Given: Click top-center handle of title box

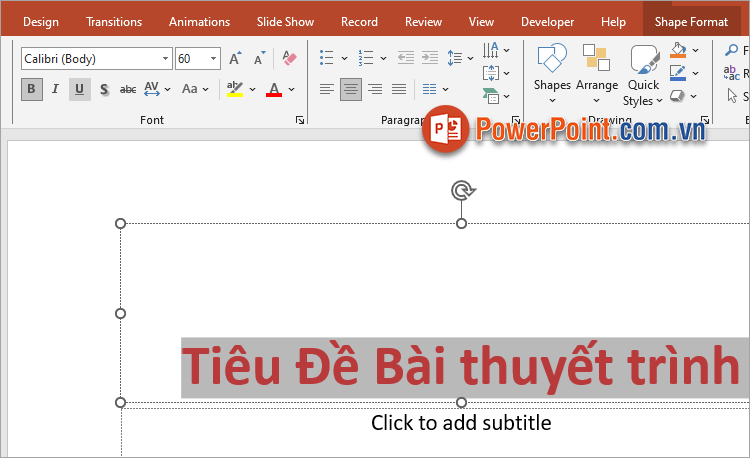Looking at the screenshot, I should click(461, 224).
